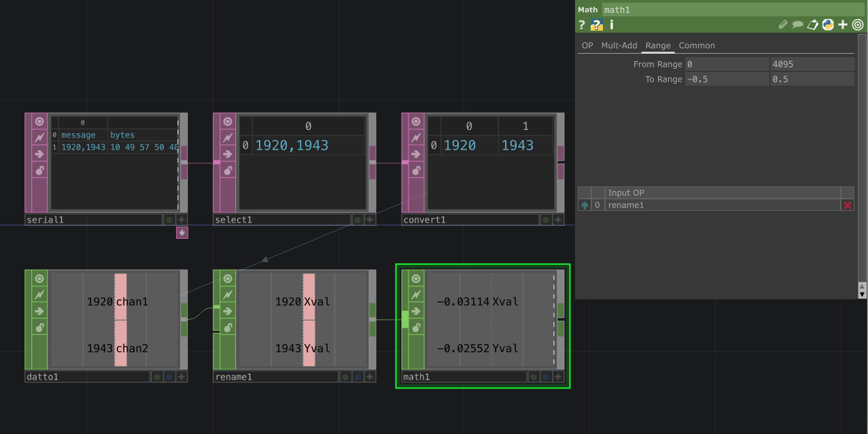Click the question mark help button

pyautogui.click(x=581, y=24)
